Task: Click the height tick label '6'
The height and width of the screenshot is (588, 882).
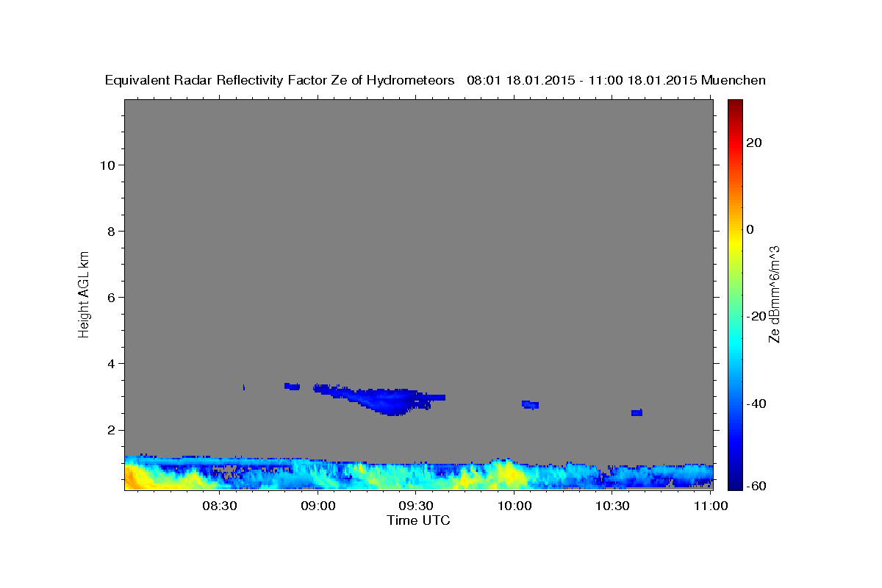Action: 110,297
